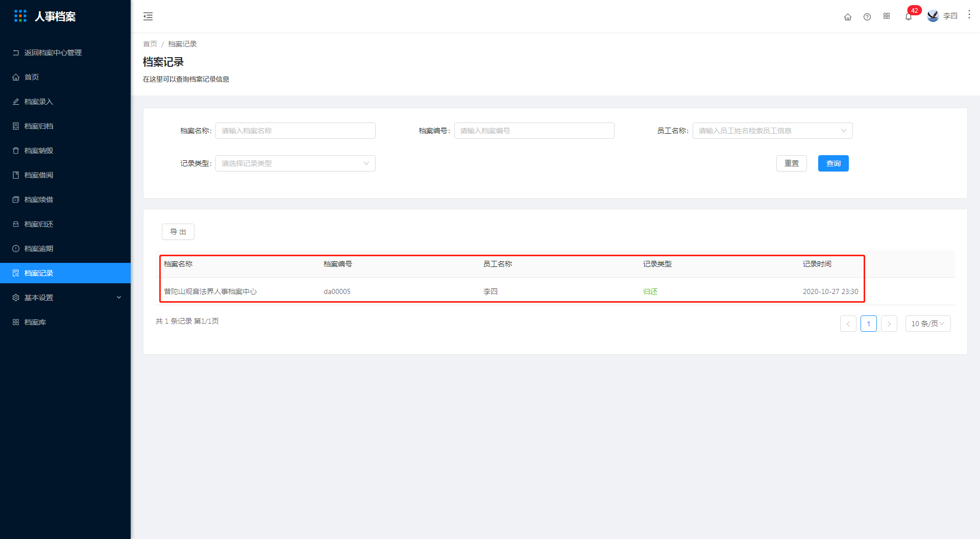Open the 档案归档 menu item

(65, 126)
